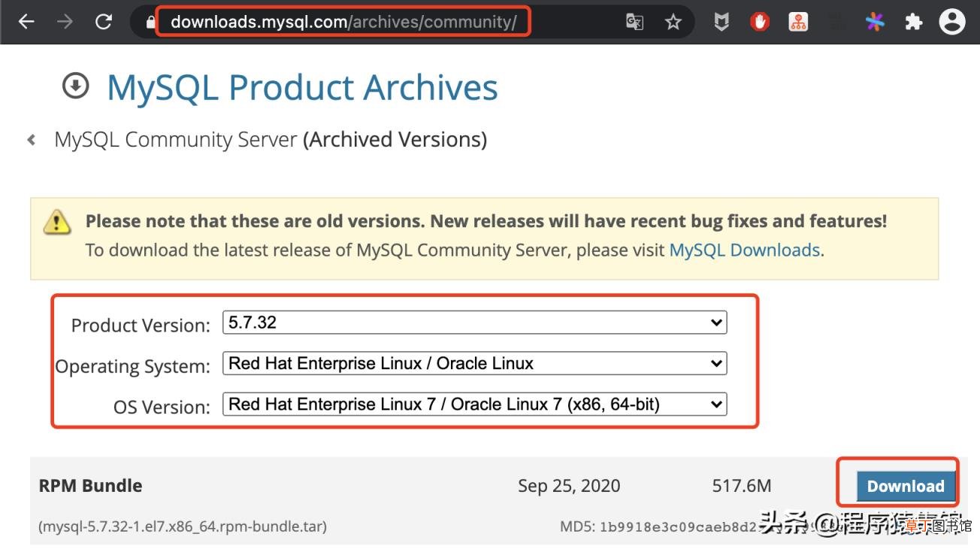
Task: Open the OS Version dropdown
Action: click(x=475, y=404)
